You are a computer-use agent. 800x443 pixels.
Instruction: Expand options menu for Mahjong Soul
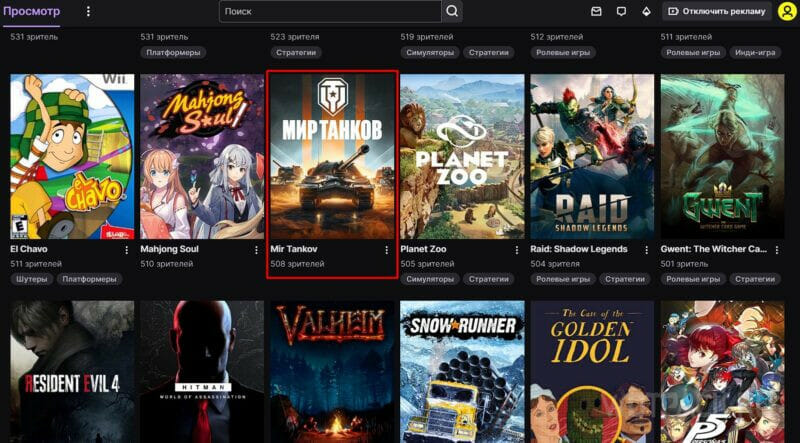coord(257,249)
